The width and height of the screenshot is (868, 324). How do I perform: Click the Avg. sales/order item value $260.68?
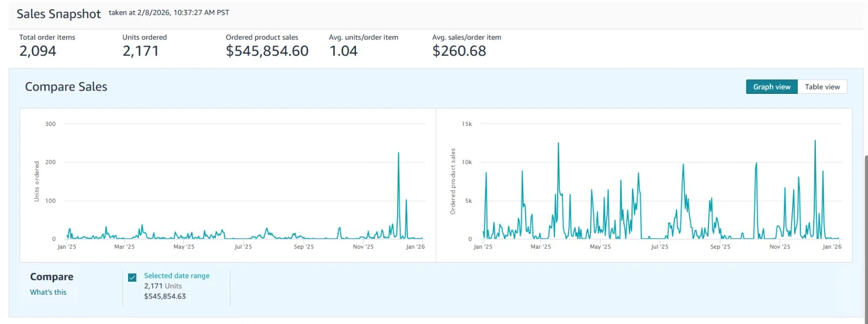tap(459, 51)
